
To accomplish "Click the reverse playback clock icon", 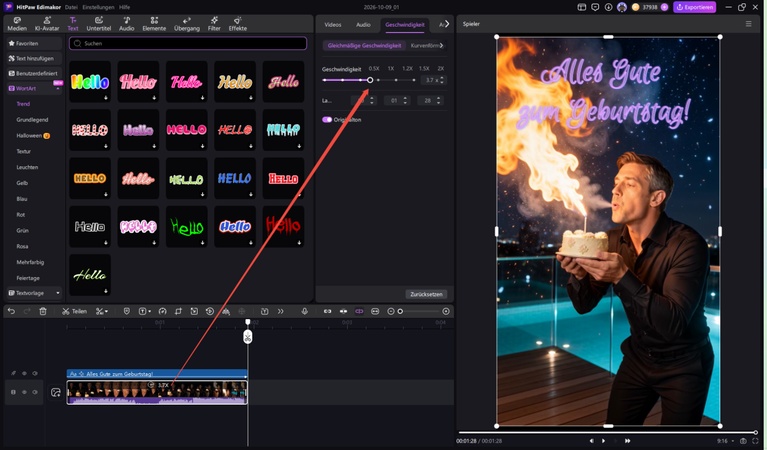I will click(x=210, y=311).
